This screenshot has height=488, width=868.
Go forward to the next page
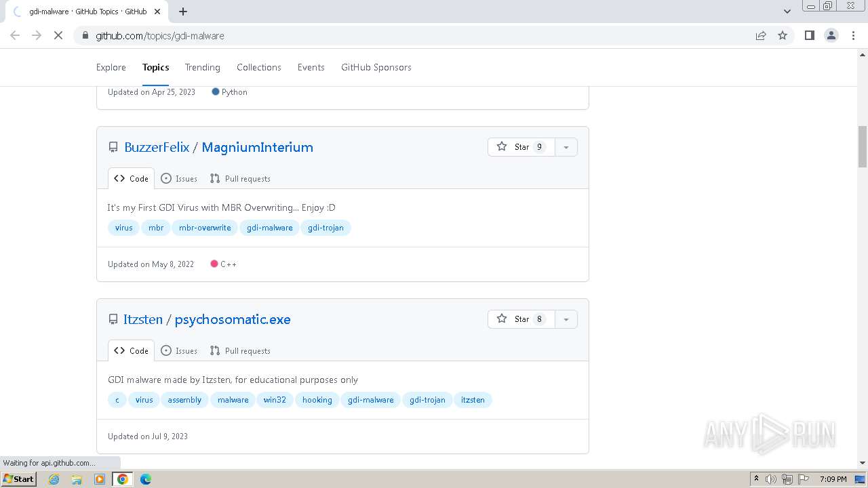click(37, 35)
